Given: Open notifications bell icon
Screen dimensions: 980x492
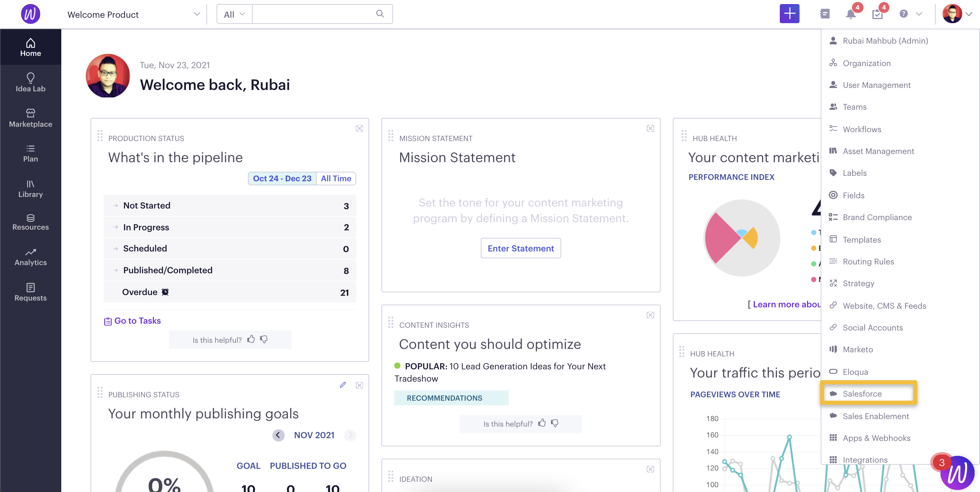Looking at the screenshot, I should pyautogui.click(x=851, y=14).
